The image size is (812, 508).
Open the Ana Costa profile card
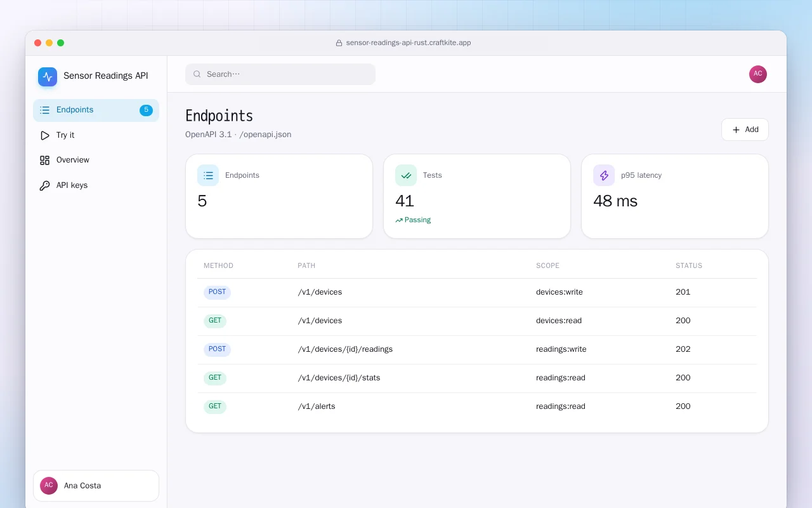point(96,486)
